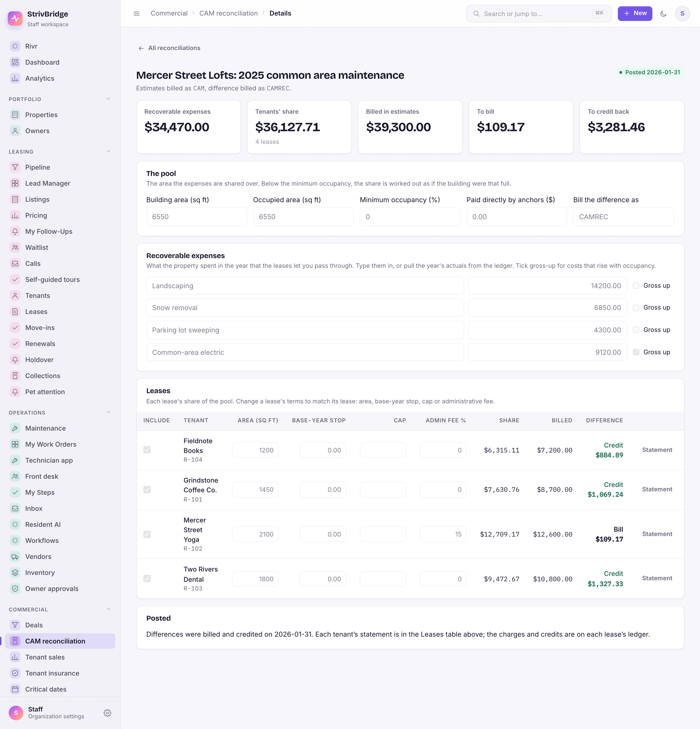The height and width of the screenshot is (729, 700).
Task: Open Inventory layers icon
Action: click(x=15, y=573)
